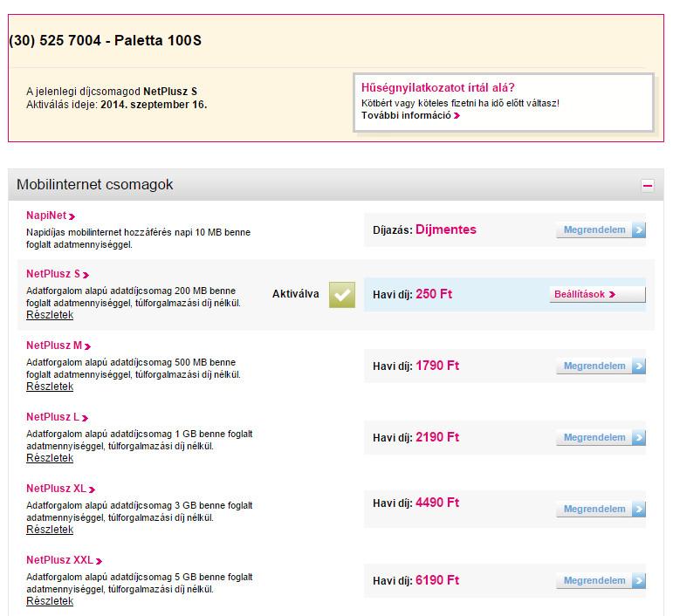Follow the További információ link

coord(410,115)
